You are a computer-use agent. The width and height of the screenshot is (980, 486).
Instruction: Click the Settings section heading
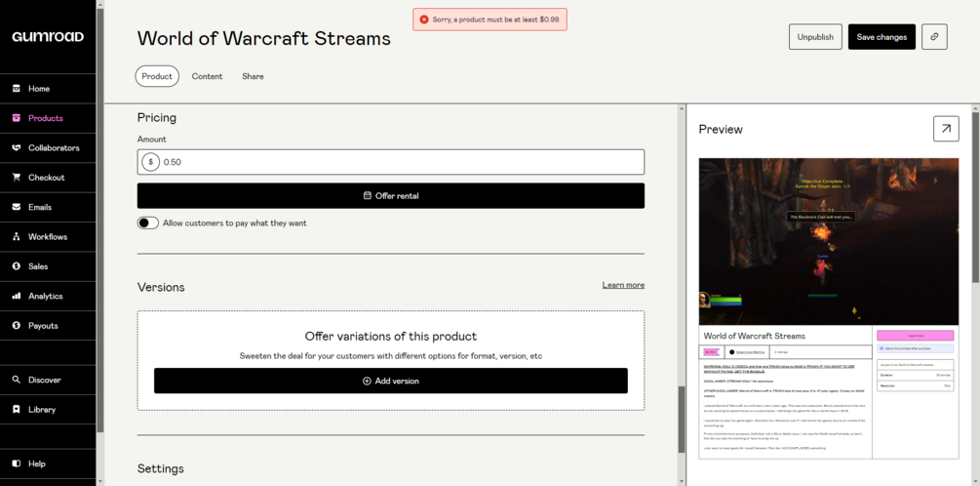(x=161, y=468)
